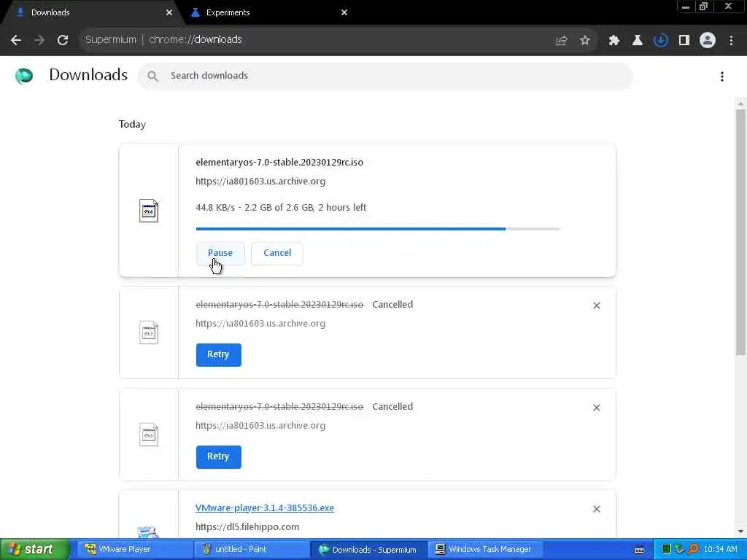Click the forward navigation arrow

pos(39,40)
